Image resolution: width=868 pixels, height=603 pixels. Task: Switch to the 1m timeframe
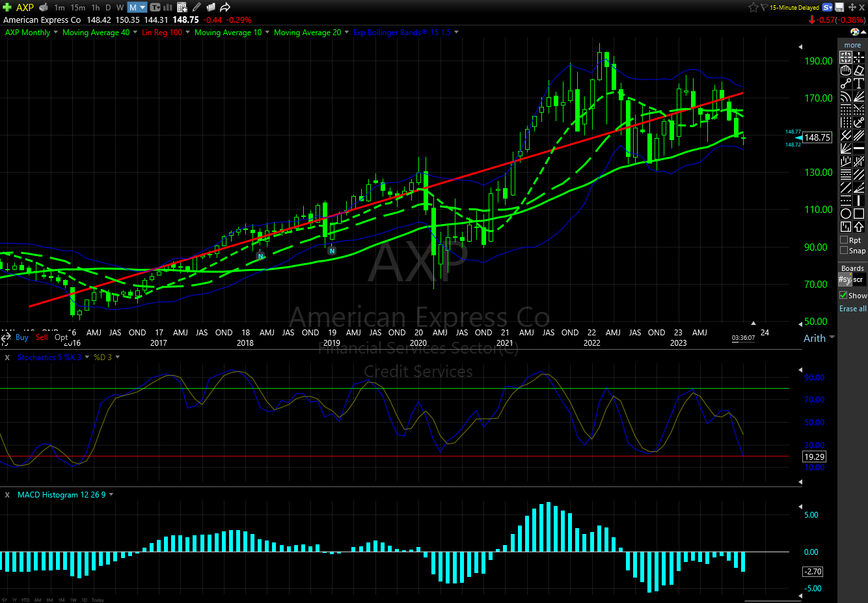[59, 7]
